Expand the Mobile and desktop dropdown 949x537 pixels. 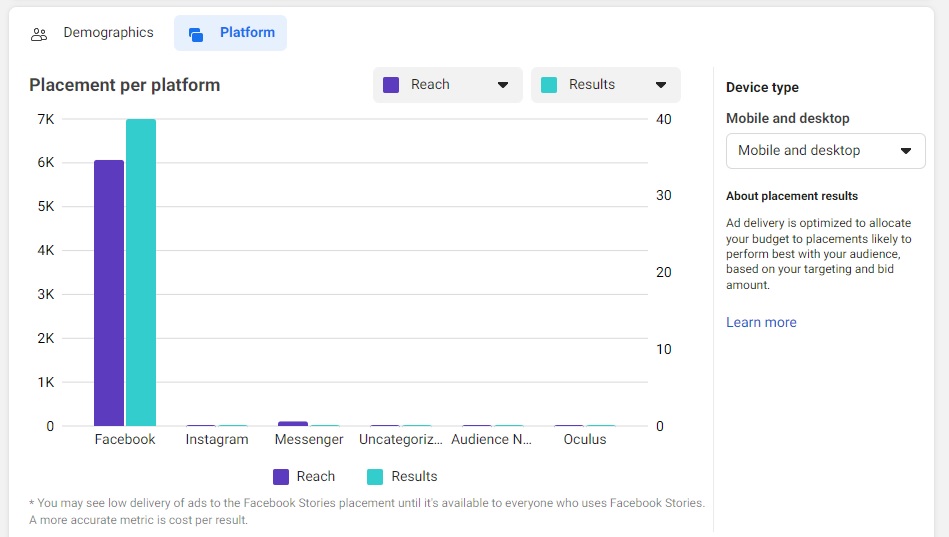(x=825, y=151)
